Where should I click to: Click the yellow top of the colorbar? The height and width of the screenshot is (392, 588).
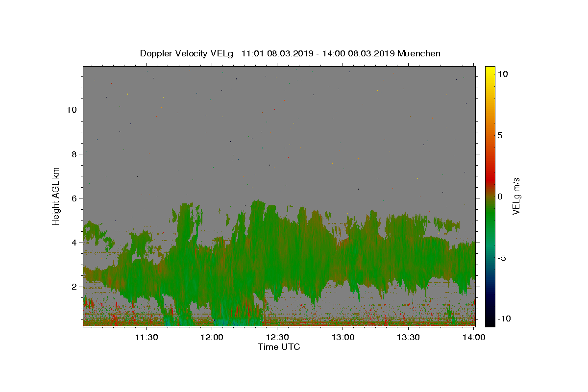(490, 70)
